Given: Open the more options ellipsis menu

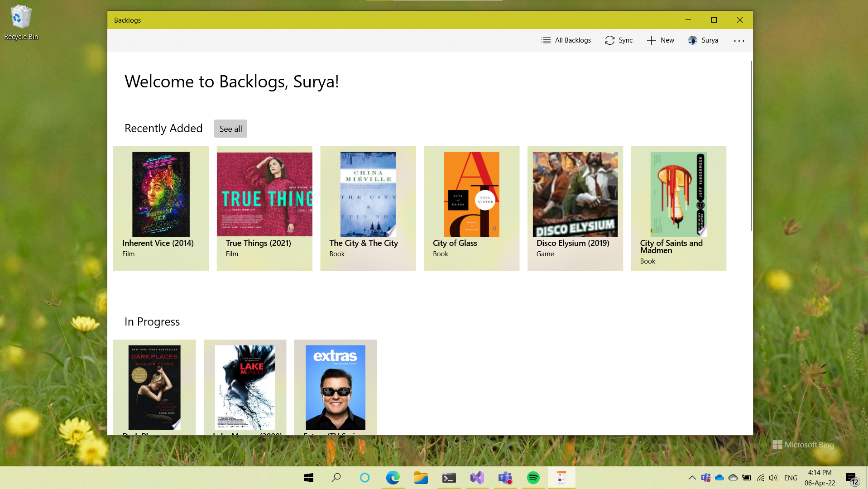Looking at the screenshot, I should click(739, 41).
